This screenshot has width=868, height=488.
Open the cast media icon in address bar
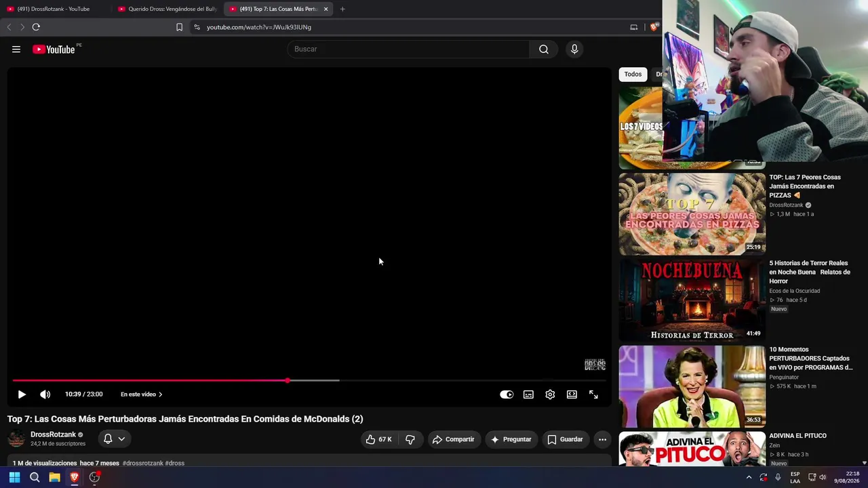[x=634, y=27]
